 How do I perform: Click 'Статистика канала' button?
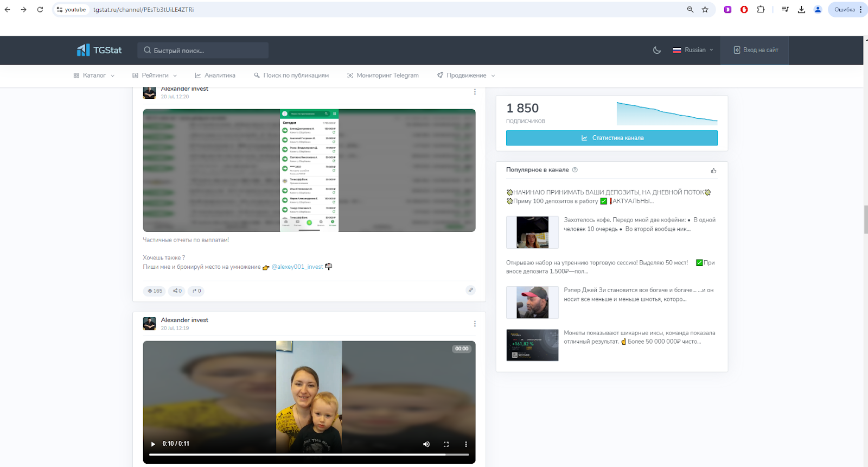tap(612, 138)
